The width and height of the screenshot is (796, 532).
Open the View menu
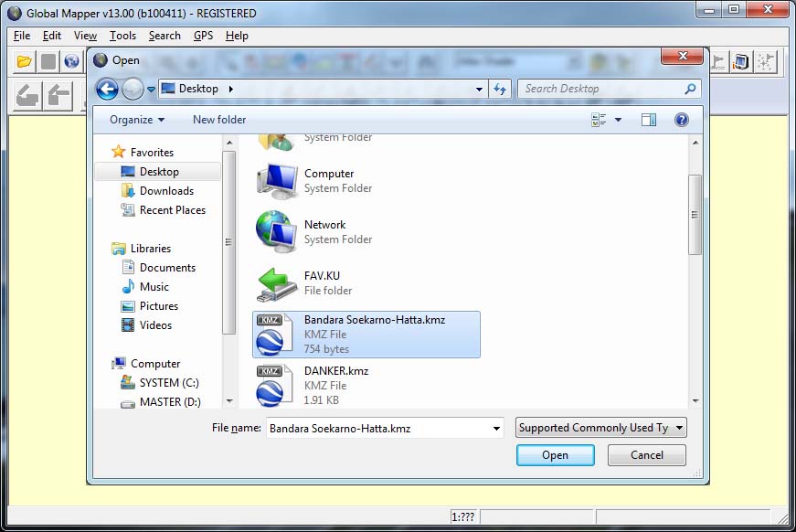[85, 36]
